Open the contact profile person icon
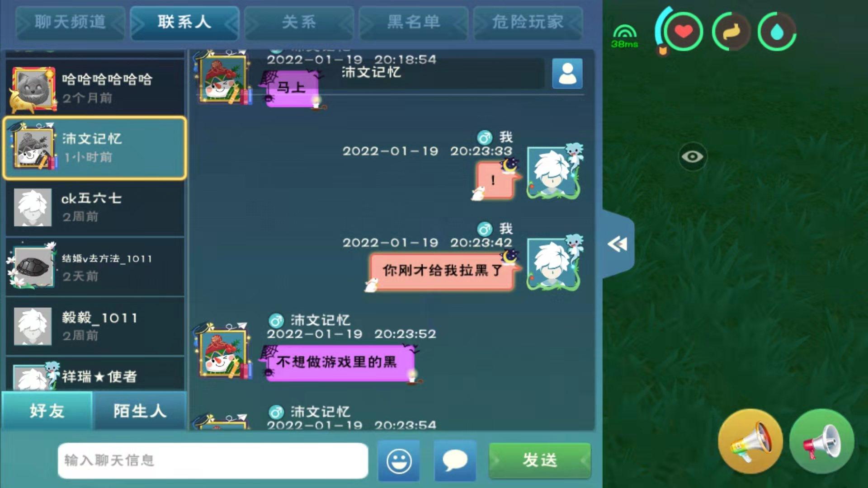The width and height of the screenshot is (868, 488). [567, 73]
